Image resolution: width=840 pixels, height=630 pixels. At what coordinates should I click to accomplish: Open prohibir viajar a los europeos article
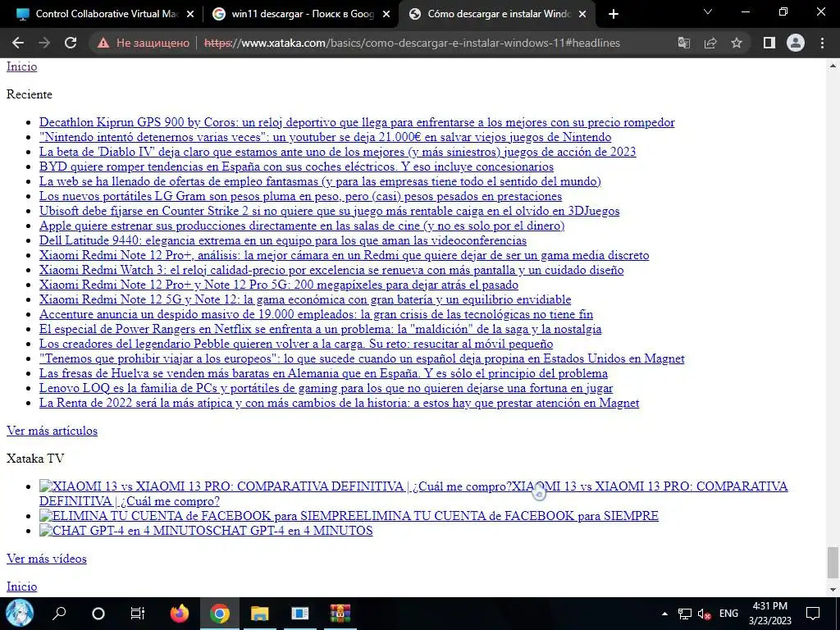pos(362,358)
